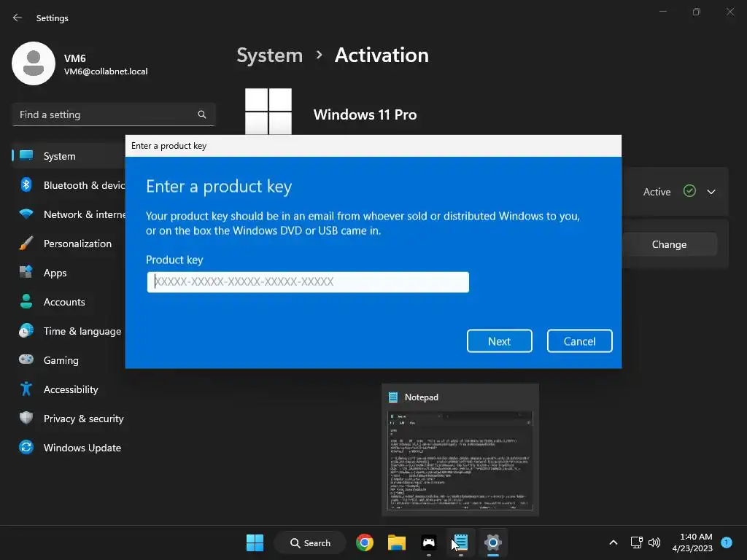The width and height of the screenshot is (747, 560).
Task: Click the Wi-Fi network icon in sidebar
Action: pyautogui.click(x=26, y=214)
